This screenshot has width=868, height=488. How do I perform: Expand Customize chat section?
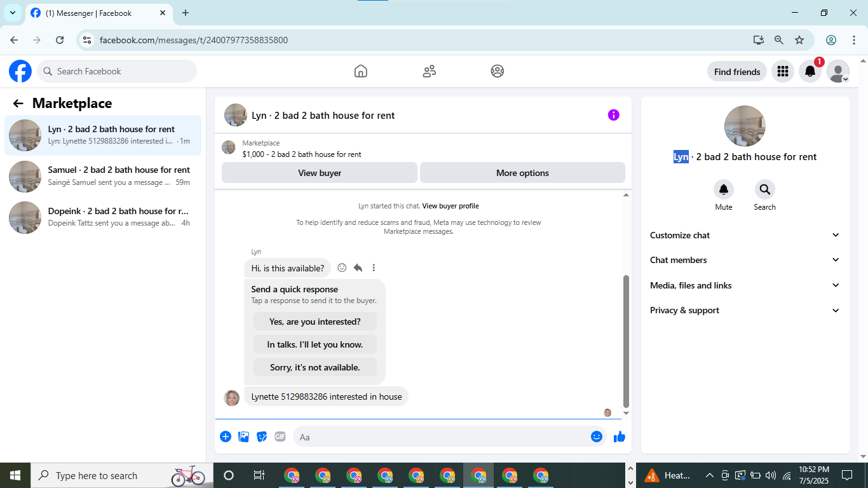tap(745, 235)
